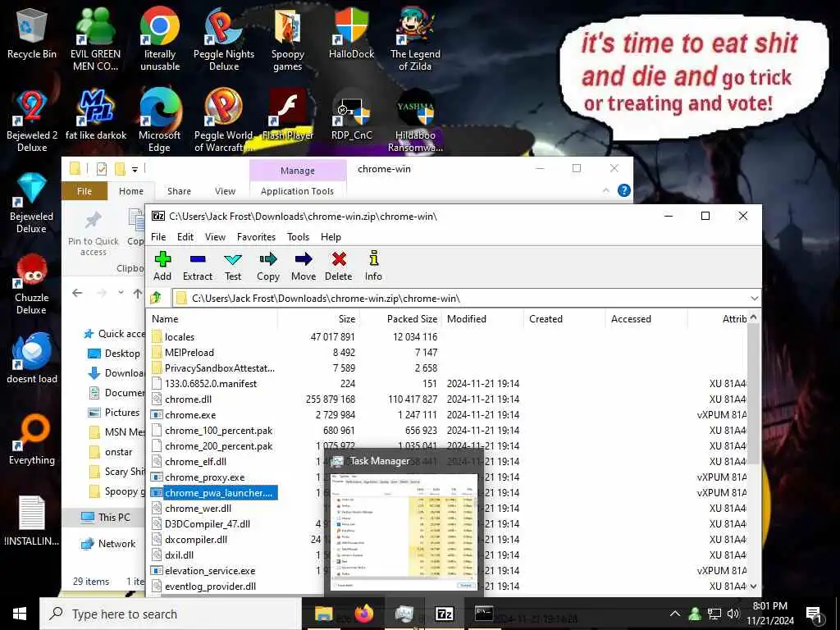Select the Peggle Nights Deluxe icon
The width and height of the screenshot is (840, 630).
(x=224, y=39)
